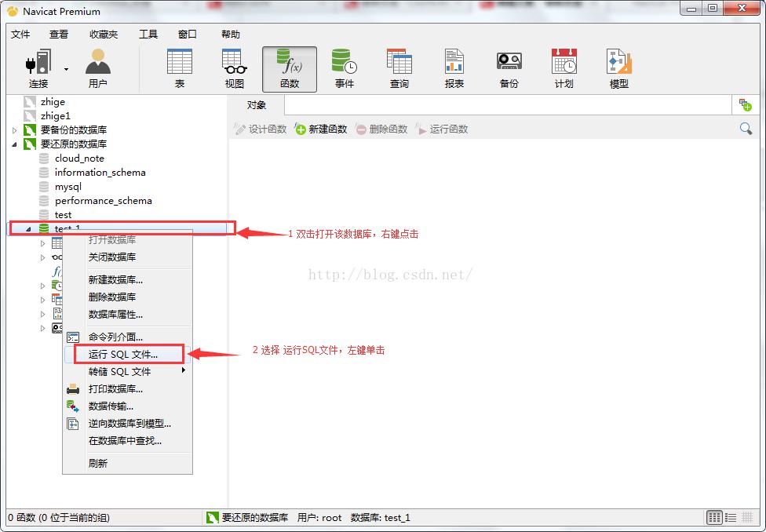Expand the backup node under test_1
Viewport: 766px width, 532px height.
(x=42, y=328)
